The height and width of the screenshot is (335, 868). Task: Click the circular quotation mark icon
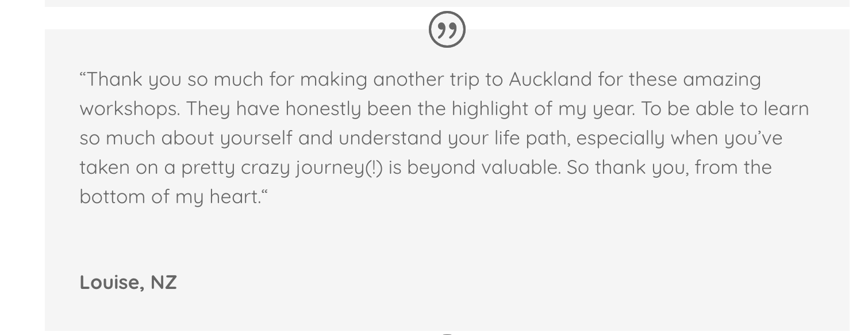click(x=447, y=29)
